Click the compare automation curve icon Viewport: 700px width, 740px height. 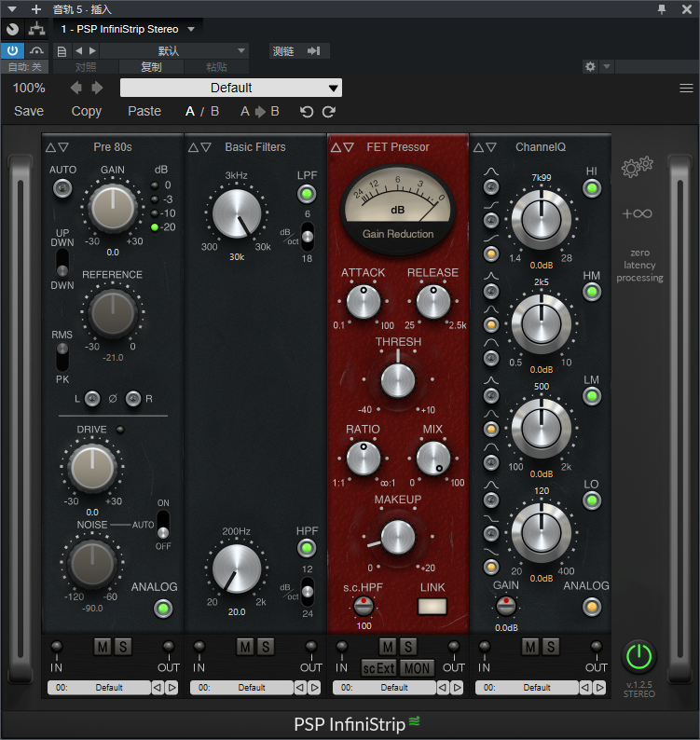[x=36, y=50]
